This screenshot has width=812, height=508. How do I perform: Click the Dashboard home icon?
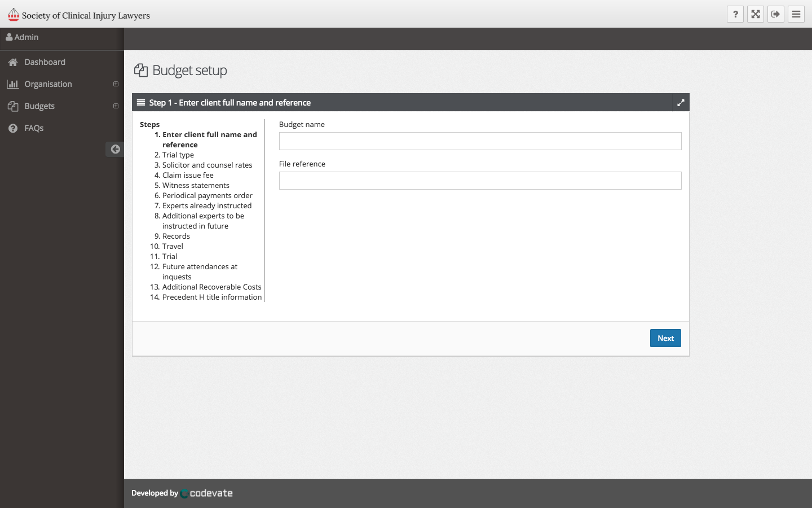tap(13, 62)
